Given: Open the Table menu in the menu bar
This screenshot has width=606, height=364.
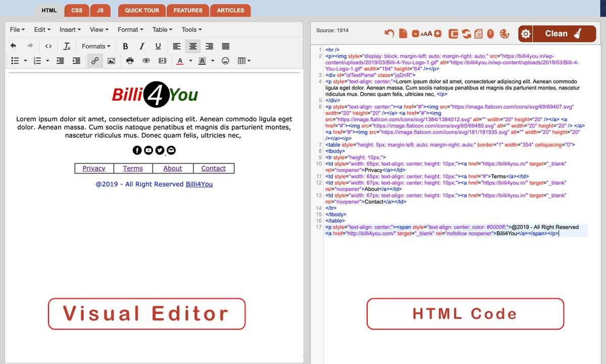Looking at the screenshot, I should click(162, 29).
